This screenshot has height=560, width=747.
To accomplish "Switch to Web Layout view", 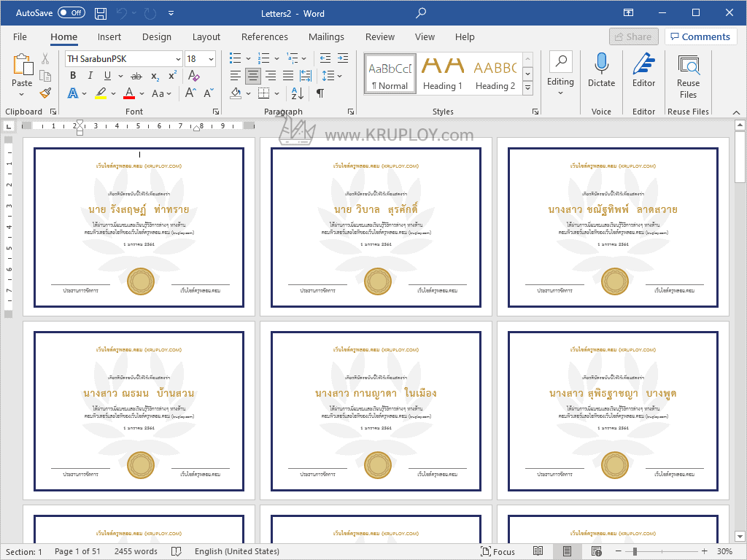I will 597,551.
